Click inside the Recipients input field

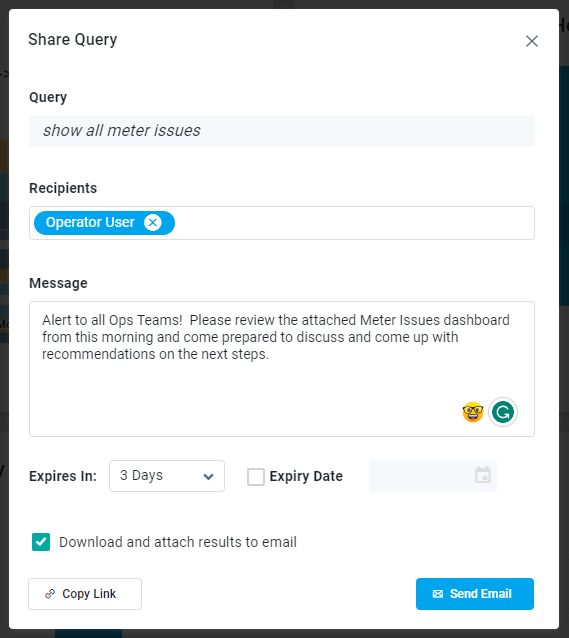pyautogui.click(x=354, y=223)
